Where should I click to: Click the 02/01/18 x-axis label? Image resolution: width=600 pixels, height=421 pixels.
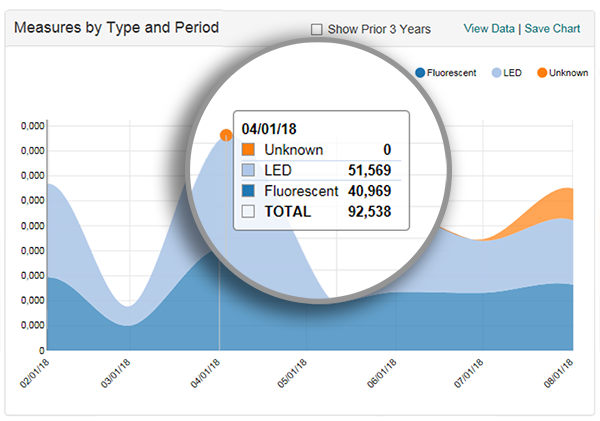coord(34,374)
